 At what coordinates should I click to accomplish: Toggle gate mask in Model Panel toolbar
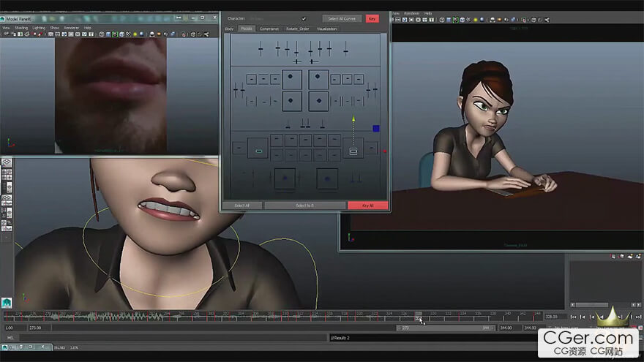(71, 34)
